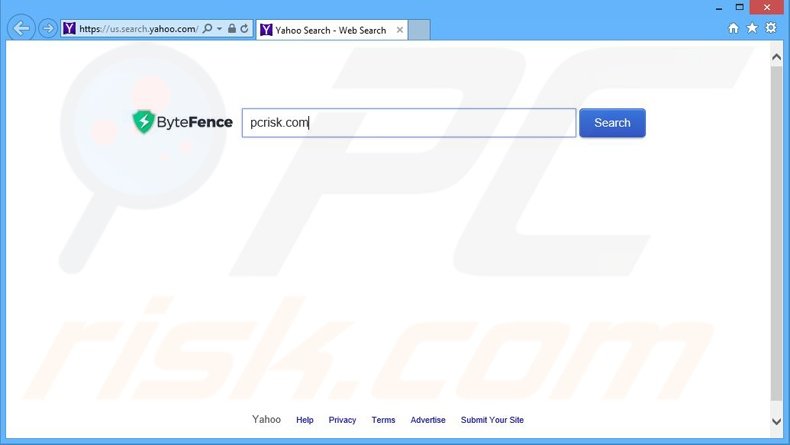Click the browser forward arrow button
This screenshot has width=790, height=445.
[x=48, y=28]
